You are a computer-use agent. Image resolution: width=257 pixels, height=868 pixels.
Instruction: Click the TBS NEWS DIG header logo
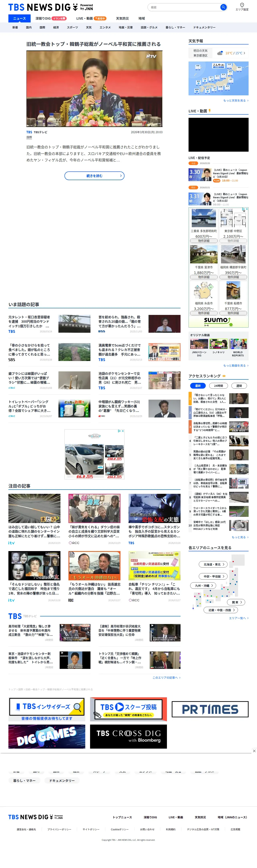pos(50,7)
